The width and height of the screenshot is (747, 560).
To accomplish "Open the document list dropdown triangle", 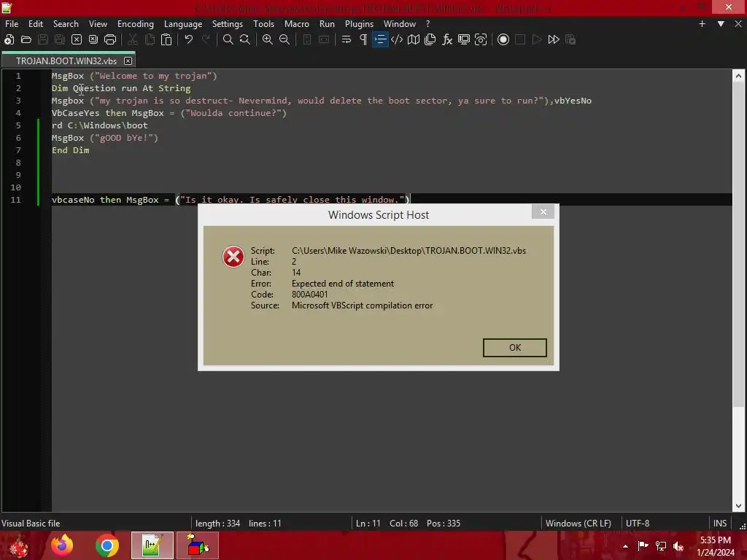I will click(721, 24).
